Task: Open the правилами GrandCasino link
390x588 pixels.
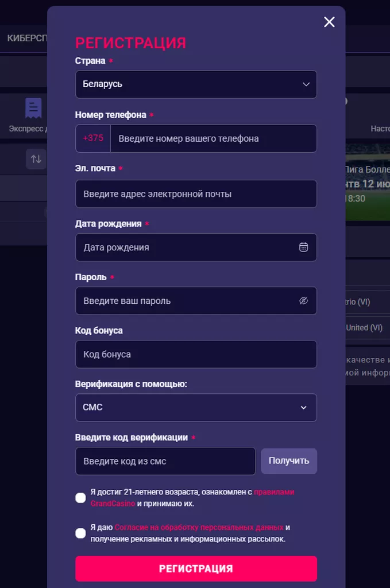Action: coord(274,492)
